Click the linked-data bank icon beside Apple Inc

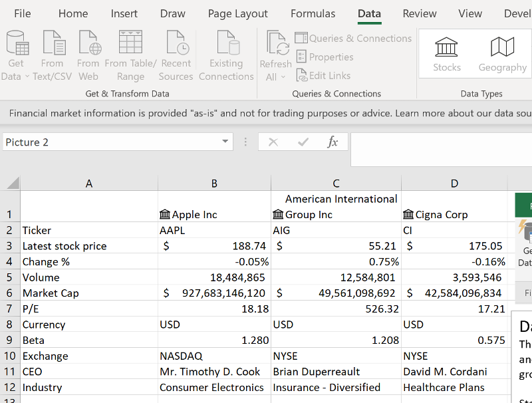pos(164,214)
